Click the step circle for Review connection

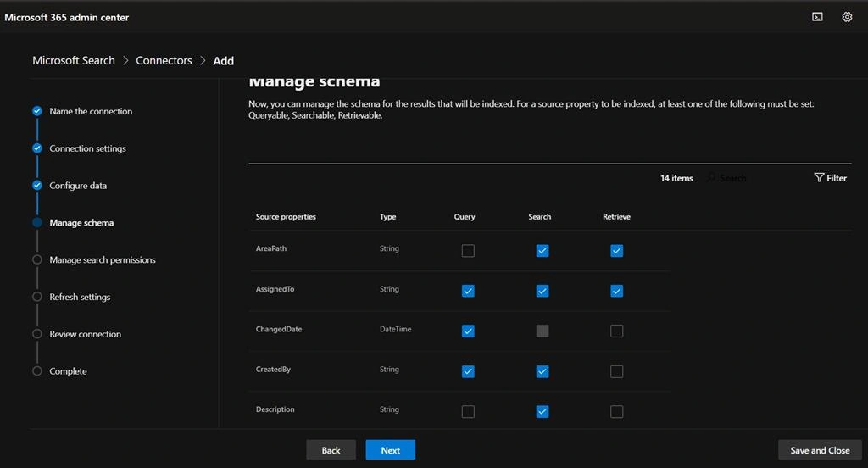pyautogui.click(x=37, y=333)
